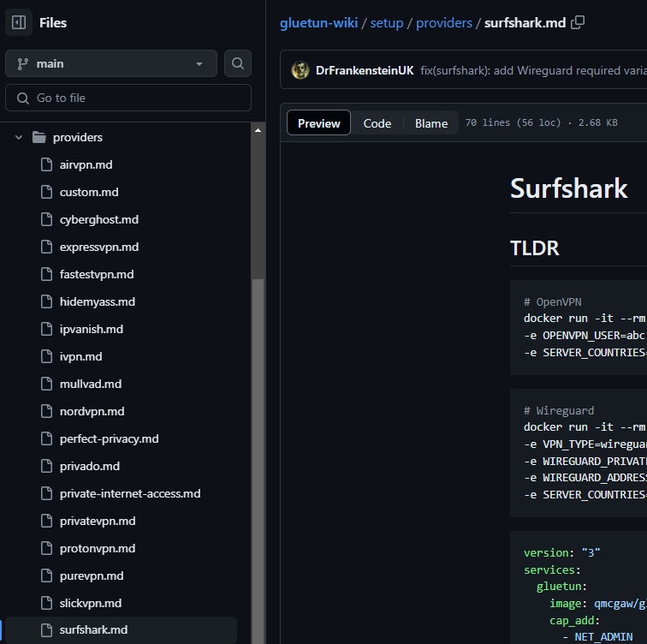Click the file icon next to purevpn.md

pyautogui.click(x=46, y=575)
